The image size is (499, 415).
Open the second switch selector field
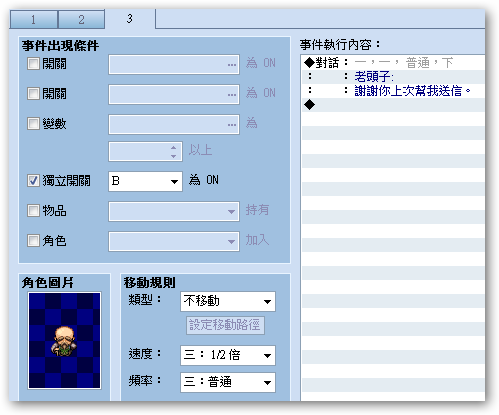point(174,95)
